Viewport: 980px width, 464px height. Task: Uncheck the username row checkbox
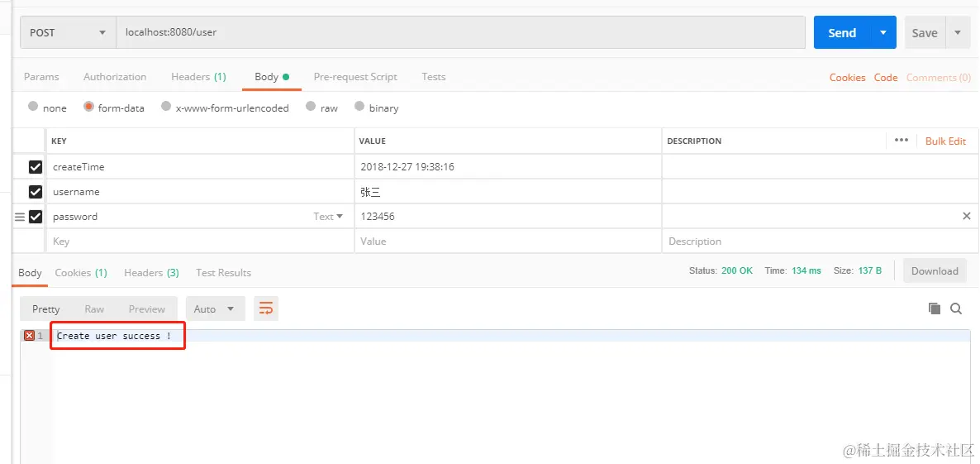[x=35, y=192]
